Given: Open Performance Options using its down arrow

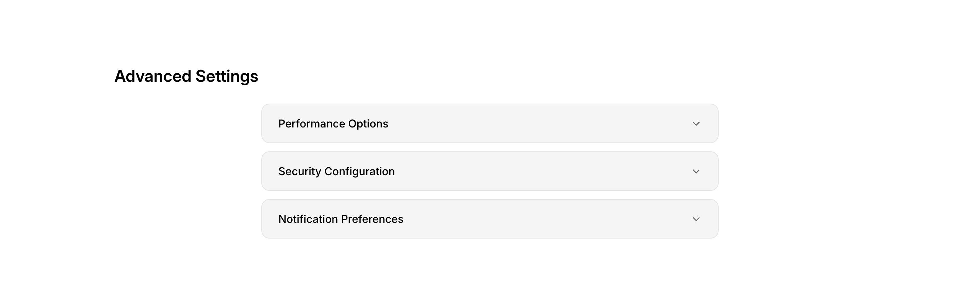Looking at the screenshot, I should (696, 124).
